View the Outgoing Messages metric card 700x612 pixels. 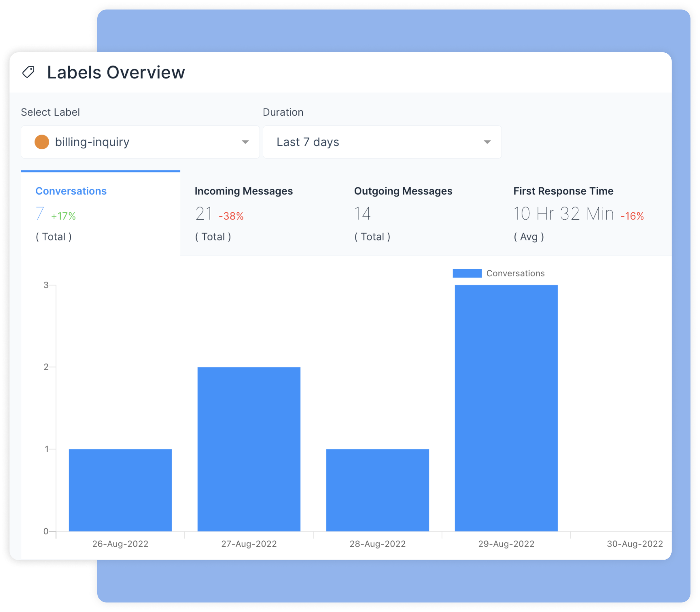pos(404,191)
